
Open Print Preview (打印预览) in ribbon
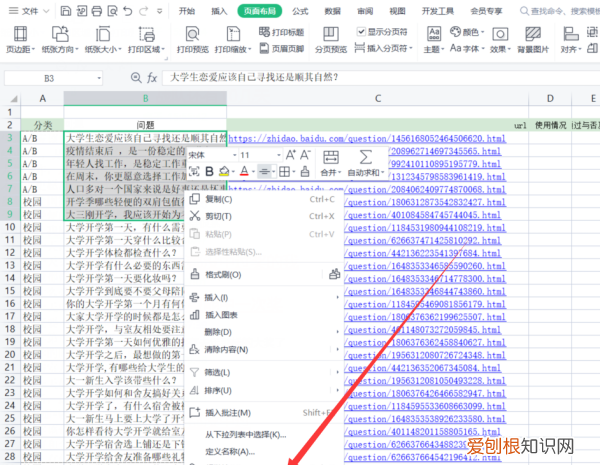192,39
